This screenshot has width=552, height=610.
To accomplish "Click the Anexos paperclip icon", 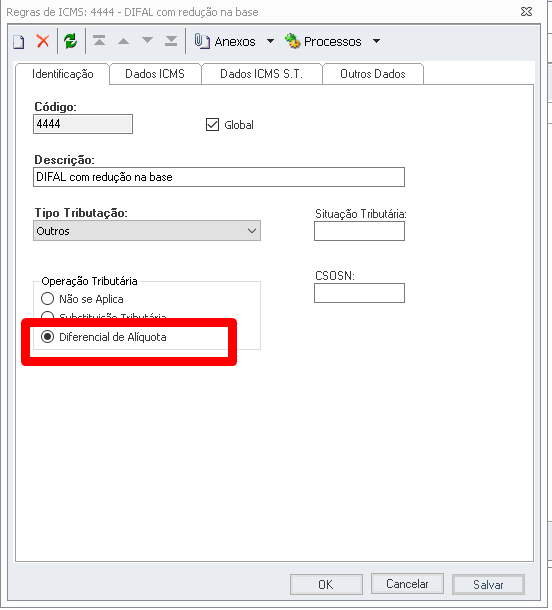I will (x=202, y=41).
